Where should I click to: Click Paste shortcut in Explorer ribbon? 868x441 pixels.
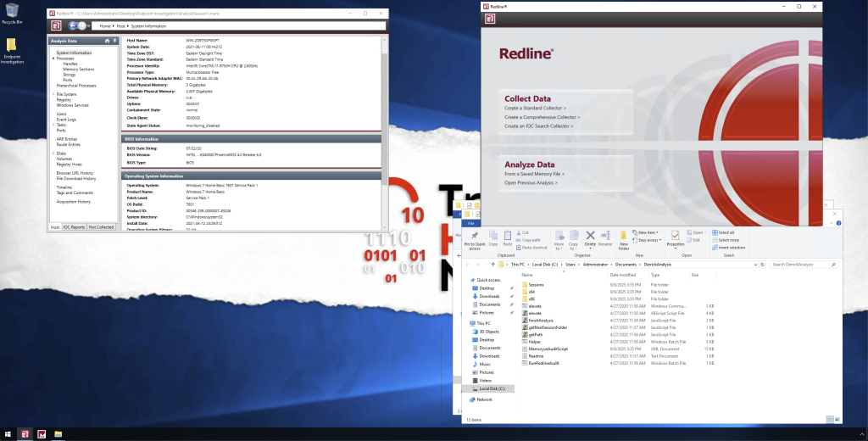click(x=531, y=248)
